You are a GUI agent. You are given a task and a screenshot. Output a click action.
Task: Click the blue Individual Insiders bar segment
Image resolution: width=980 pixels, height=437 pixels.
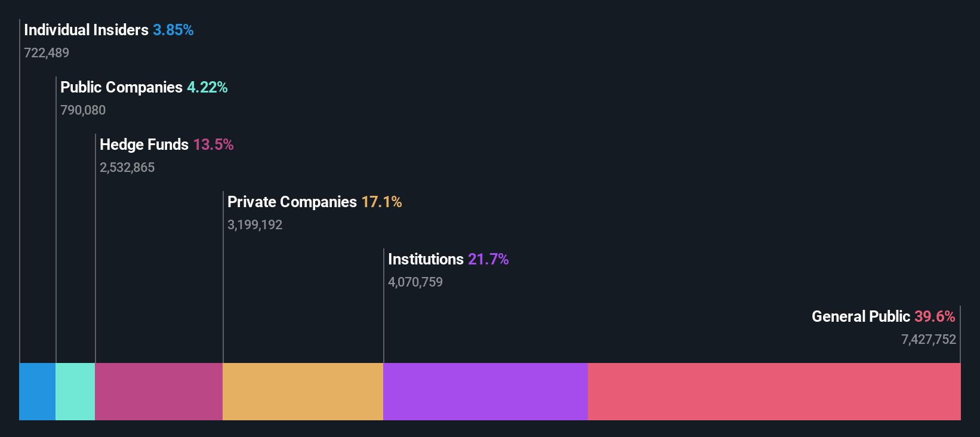pos(37,391)
